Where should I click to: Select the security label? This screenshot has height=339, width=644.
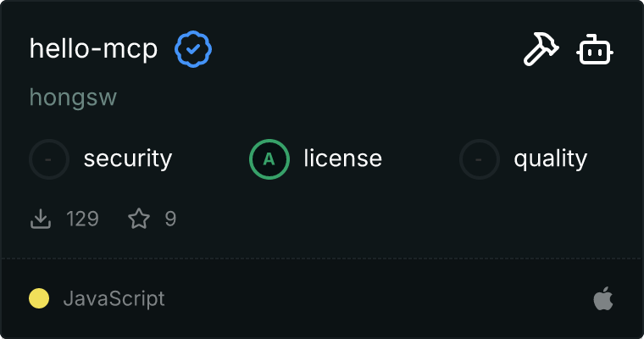pyautogui.click(x=128, y=158)
